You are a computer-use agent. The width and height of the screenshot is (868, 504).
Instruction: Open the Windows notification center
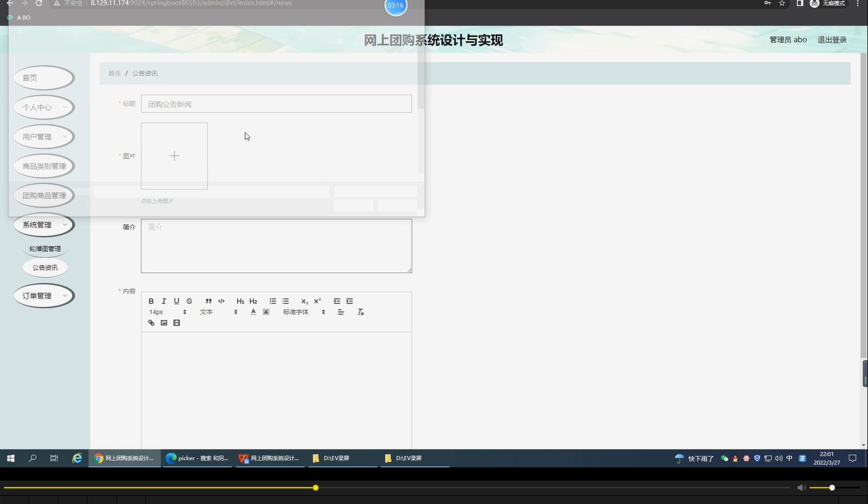click(x=852, y=458)
